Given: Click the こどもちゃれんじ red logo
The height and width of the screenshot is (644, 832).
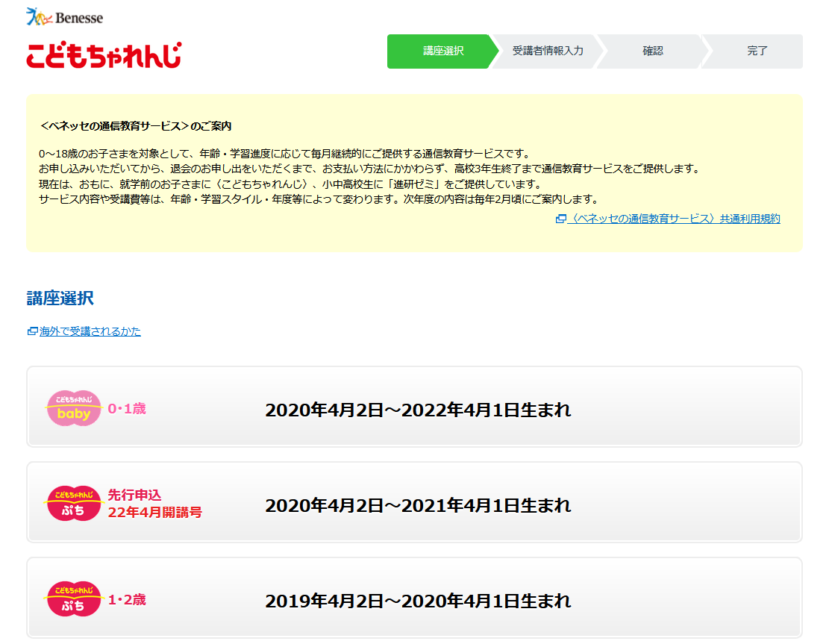Looking at the screenshot, I should coord(104,55).
